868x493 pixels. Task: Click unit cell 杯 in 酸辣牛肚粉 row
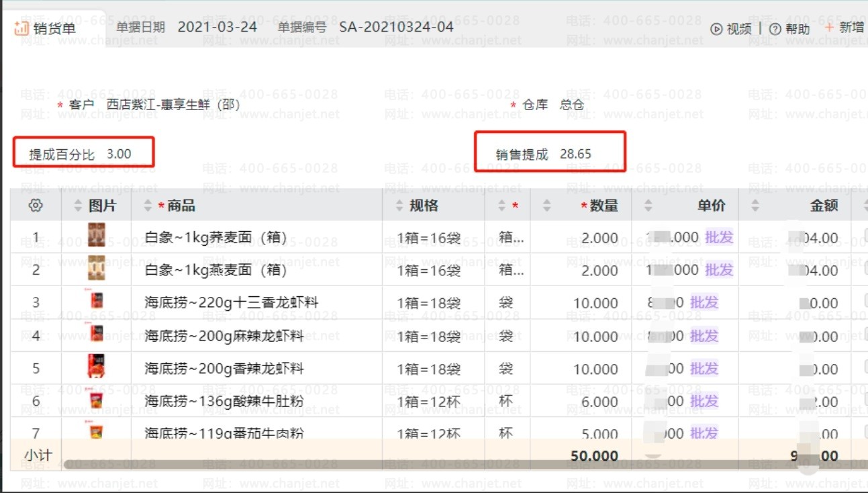(x=506, y=402)
